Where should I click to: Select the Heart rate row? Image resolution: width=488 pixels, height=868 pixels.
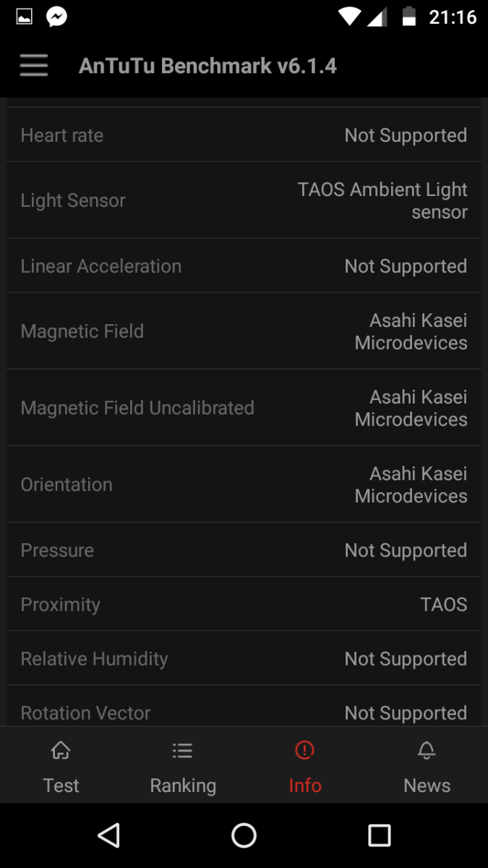244,135
